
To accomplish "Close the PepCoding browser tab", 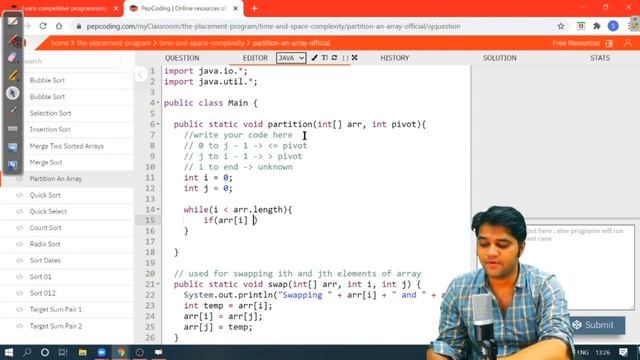I will pyautogui.click(x=236, y=8).
